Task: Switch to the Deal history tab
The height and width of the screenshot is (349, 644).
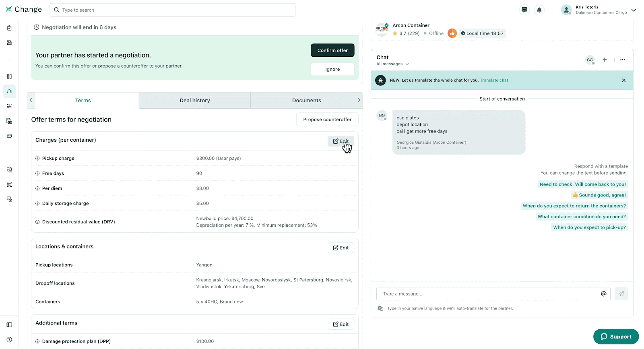Action: coord(195,101)
